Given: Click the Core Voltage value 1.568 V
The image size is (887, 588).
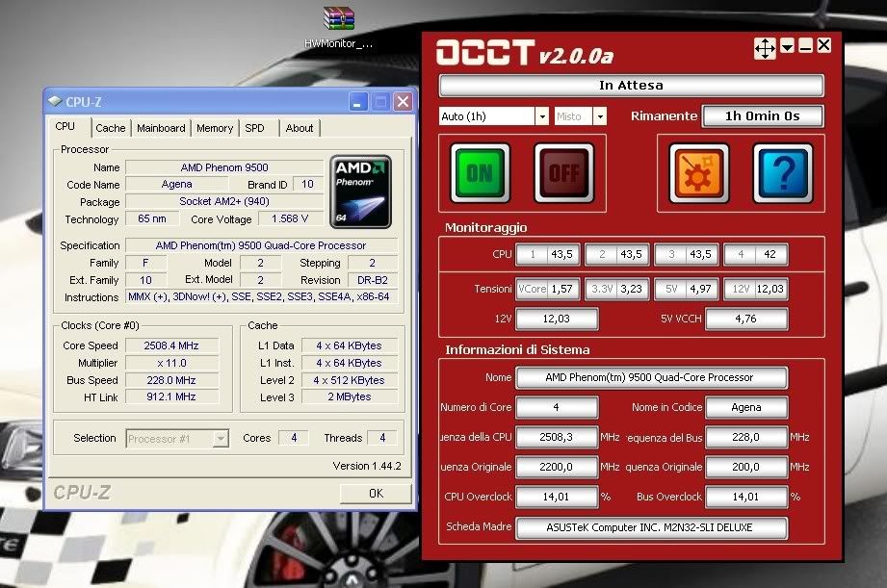Looking at the screenshot, I should click(290, 218).
